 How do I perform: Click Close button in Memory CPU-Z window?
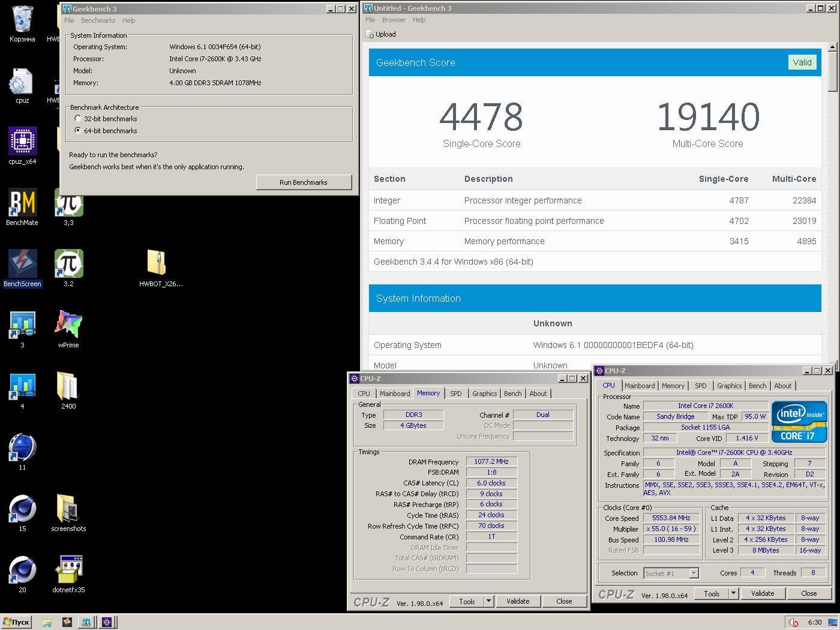[564, 601]
